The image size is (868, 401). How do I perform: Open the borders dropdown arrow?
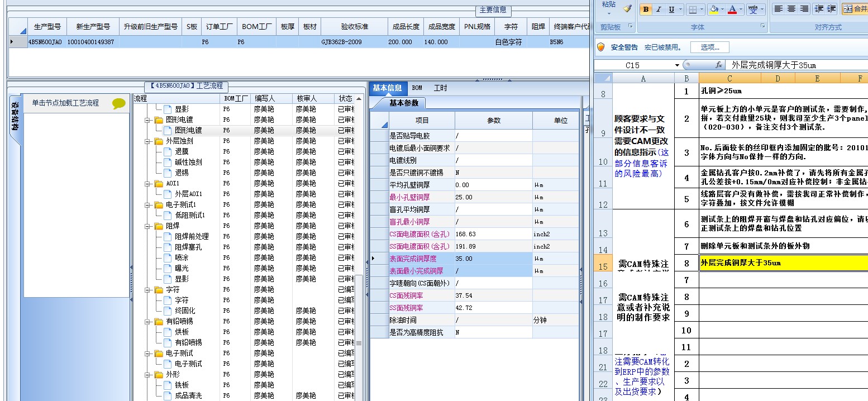click(x=702, y=9)
